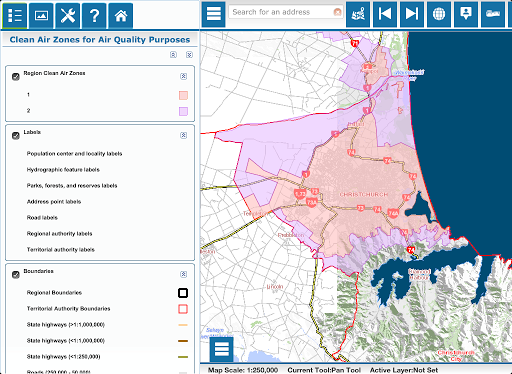Toggle the Boundaries layer checkbox
Image resolution: width=512 pixels, height=374 pixels.
coord(16,275)
